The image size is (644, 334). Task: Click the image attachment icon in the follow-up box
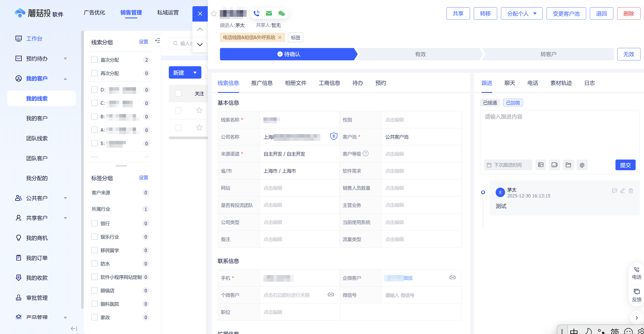[541, 165]
